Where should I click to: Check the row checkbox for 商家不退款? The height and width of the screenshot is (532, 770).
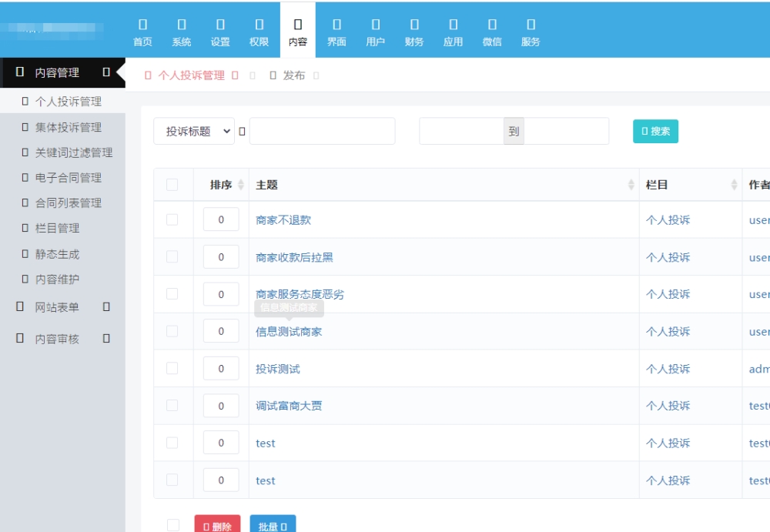coord(172,219)
